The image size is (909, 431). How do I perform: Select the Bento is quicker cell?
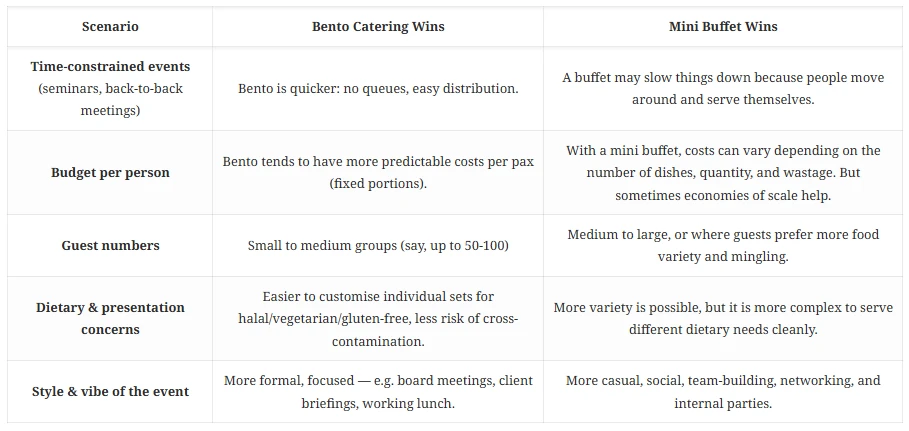click(x=378, y=88)
